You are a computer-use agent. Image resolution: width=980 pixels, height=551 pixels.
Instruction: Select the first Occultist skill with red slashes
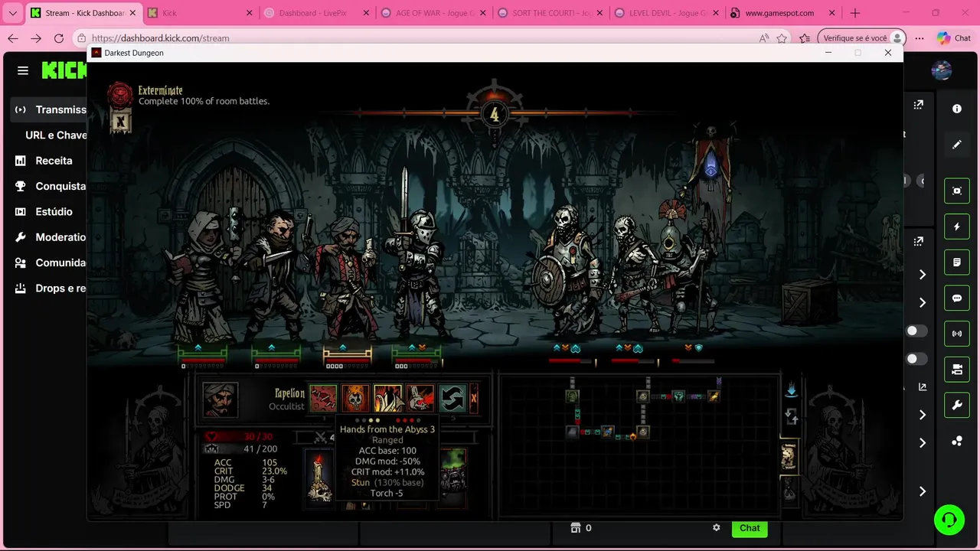pos(323,399)
